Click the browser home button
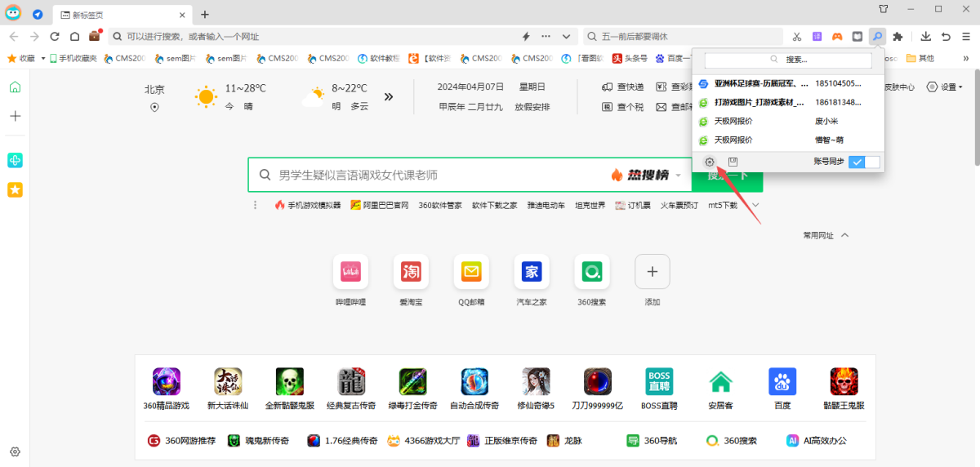 74,37
